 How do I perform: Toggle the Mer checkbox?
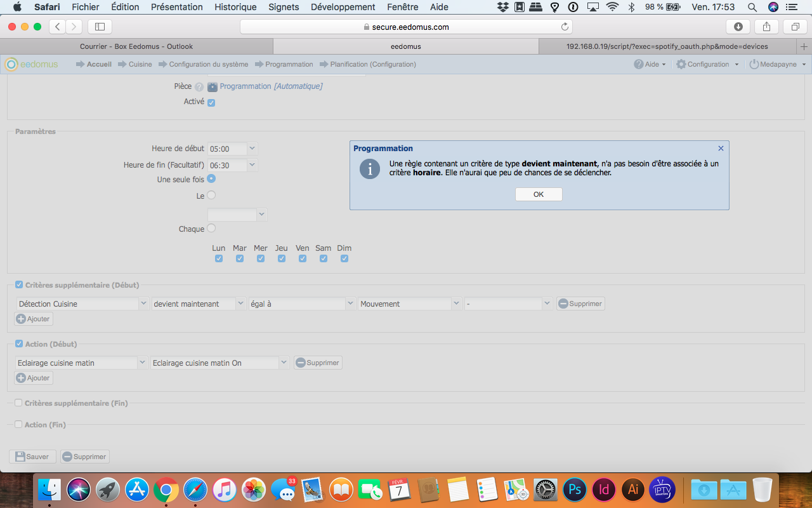tap(261, 258)
